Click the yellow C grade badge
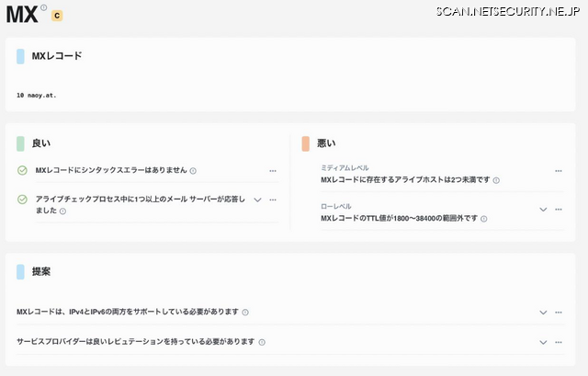Image resolution: width=588 pixels, height=376 pixels. (57, 16)
